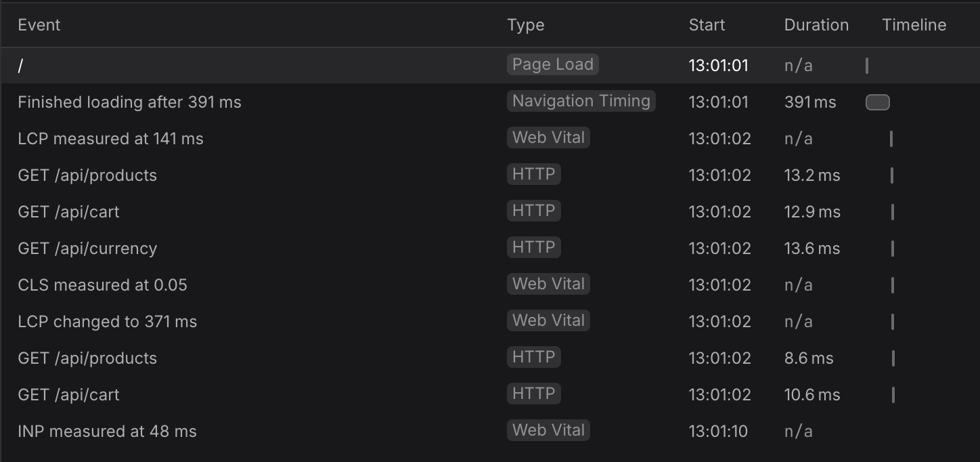980x462 pixels.
Task: Click the Timeline column header
Action: pos(914,25)
